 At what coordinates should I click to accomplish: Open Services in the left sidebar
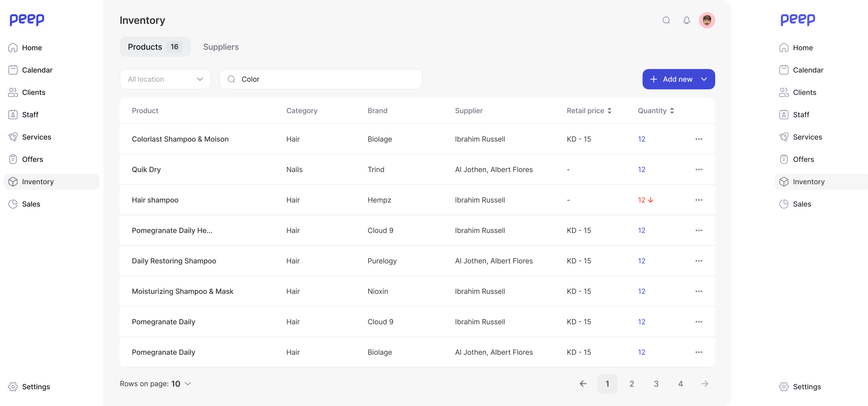click(x=36, y=137)
